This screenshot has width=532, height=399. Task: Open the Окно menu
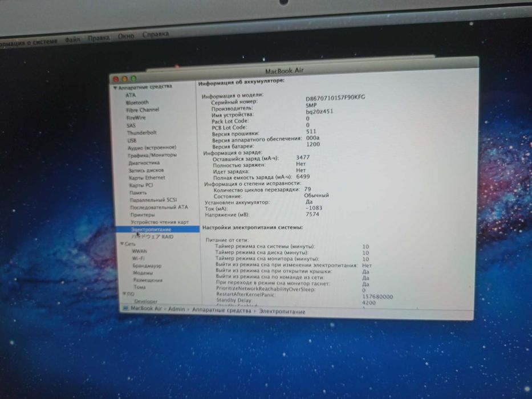coord(126,35)
